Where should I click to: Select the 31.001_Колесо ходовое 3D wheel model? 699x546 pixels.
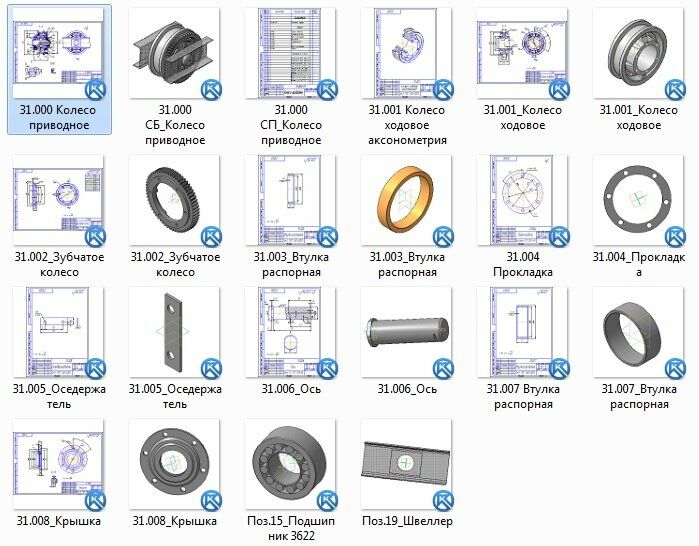click(638, 53)
